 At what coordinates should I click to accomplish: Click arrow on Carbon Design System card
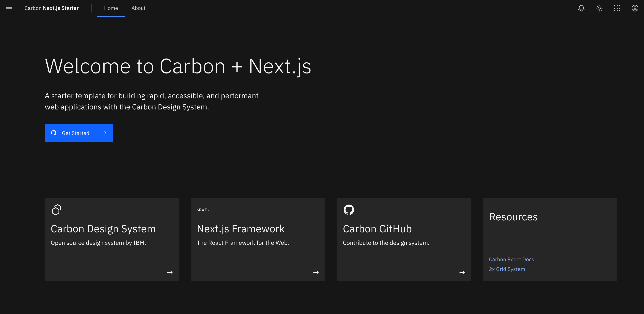[170, 272]
